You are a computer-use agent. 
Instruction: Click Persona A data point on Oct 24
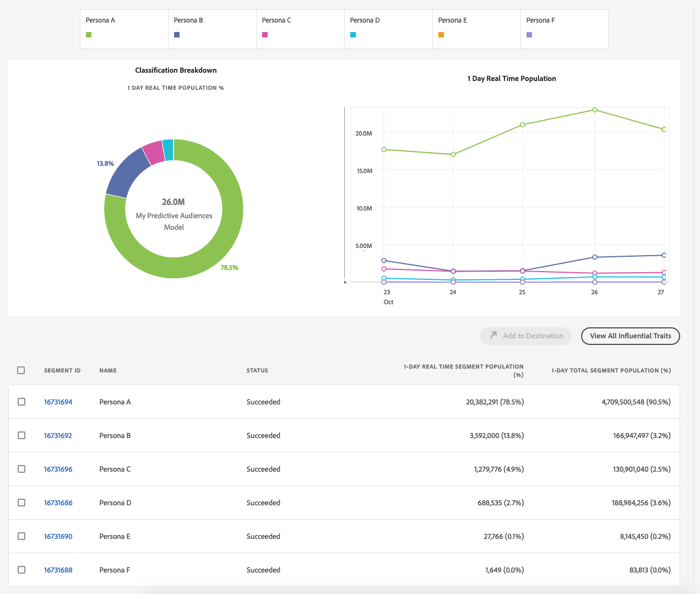coord(453,154)
